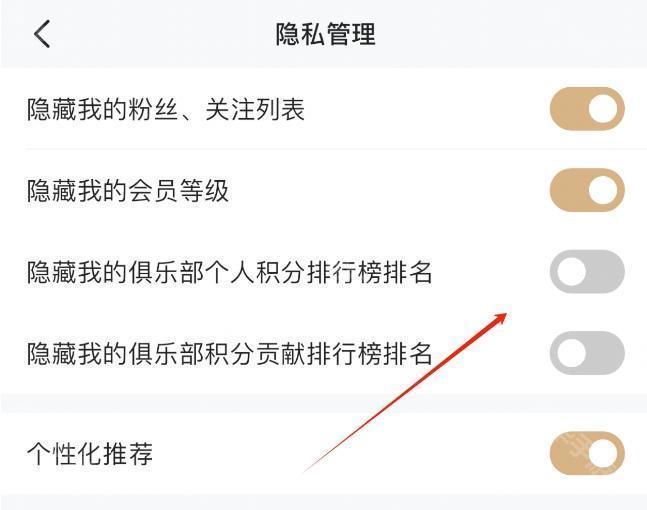Select the 隐藏我的会员等级 label text
This screenshot has width=647, height=510.
(128, 191)
